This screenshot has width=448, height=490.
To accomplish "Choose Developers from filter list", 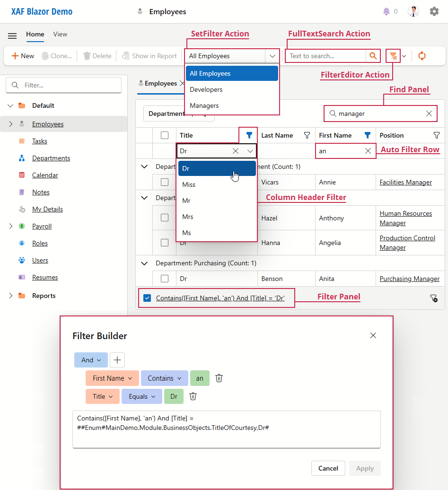I will pos(232,89).
